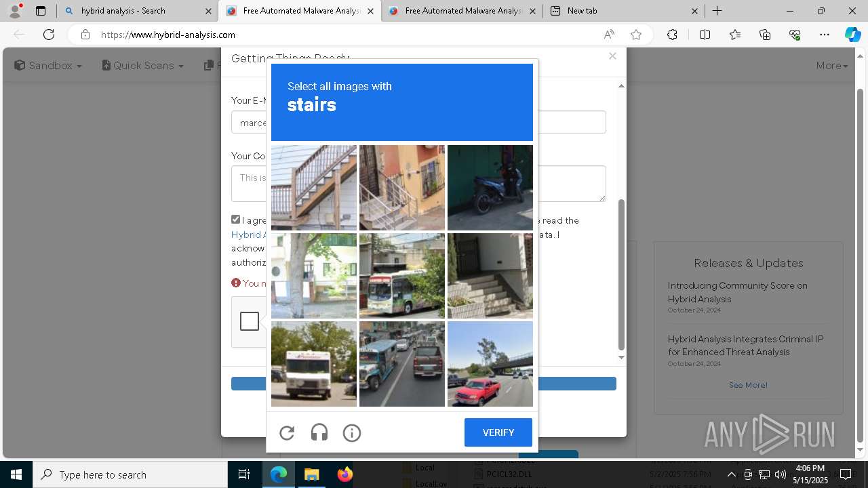This screenshot has height=488, width=868.
Task: Open tab actions menu
Action: click(41, 11)
